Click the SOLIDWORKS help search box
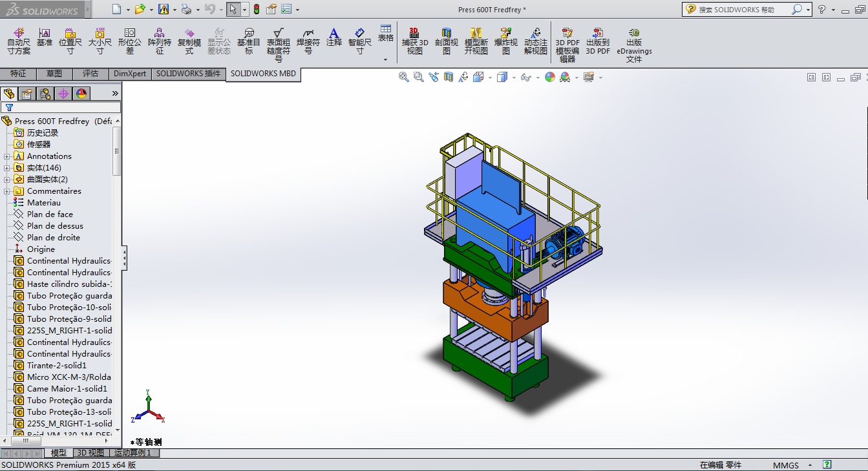This screenshot has height=471, width=868. (743, 10)
